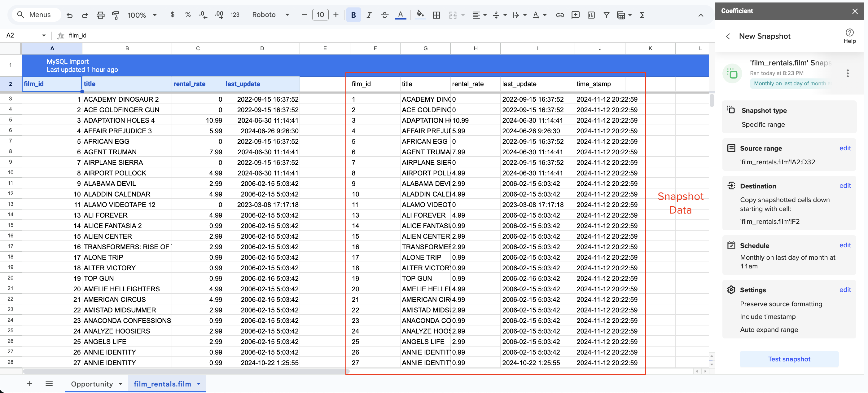The width and height of the screenshot is (868, 393).
Task: Toggle bold formatting
Action: 353,15
